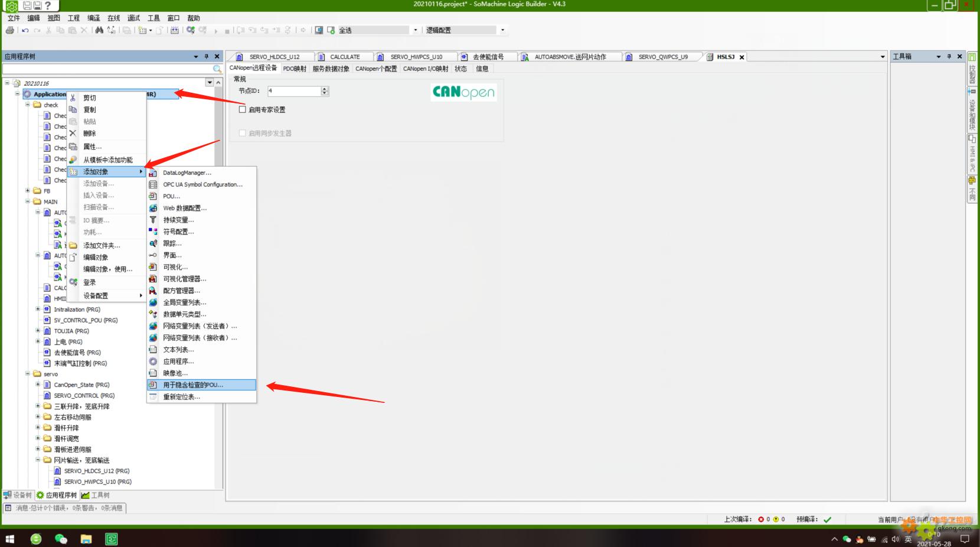Screen dimensions: 980x547
Task: Switch to the PDO映射 tab
Action: click(x=294, y=69)
